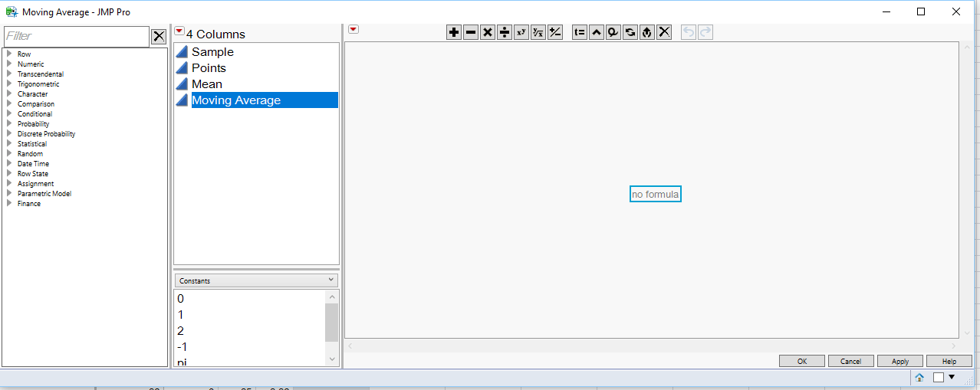The height and width of the screenshot is (390, 980).
Task: Expand the Transcendental function group
Action: (8, 74)
